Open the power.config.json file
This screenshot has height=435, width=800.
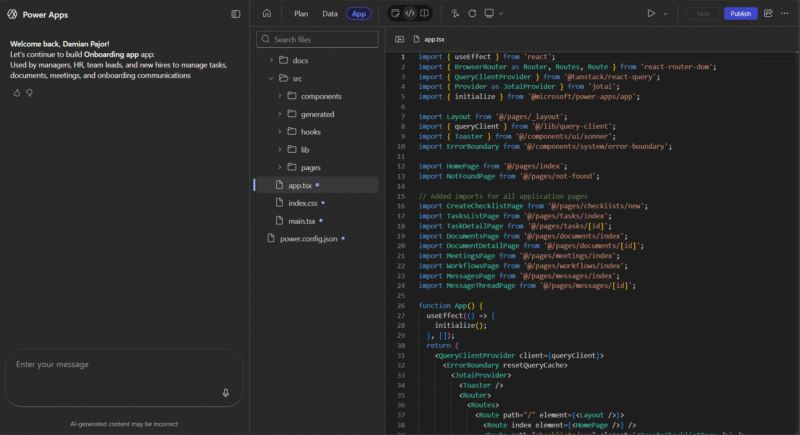309,239
